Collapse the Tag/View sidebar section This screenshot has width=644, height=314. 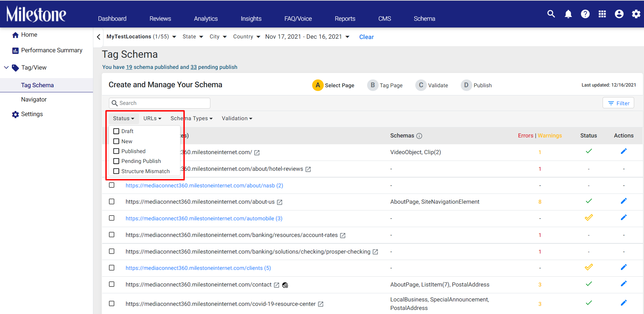point(6,68)
